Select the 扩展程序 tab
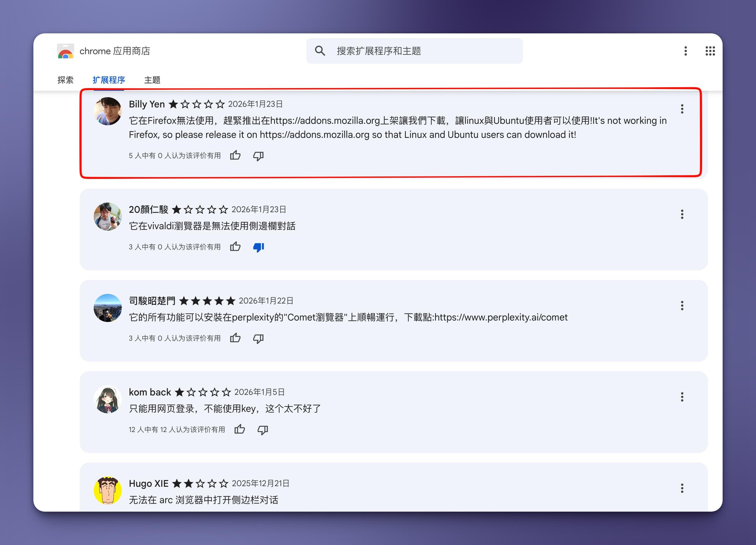 point(109,80)
